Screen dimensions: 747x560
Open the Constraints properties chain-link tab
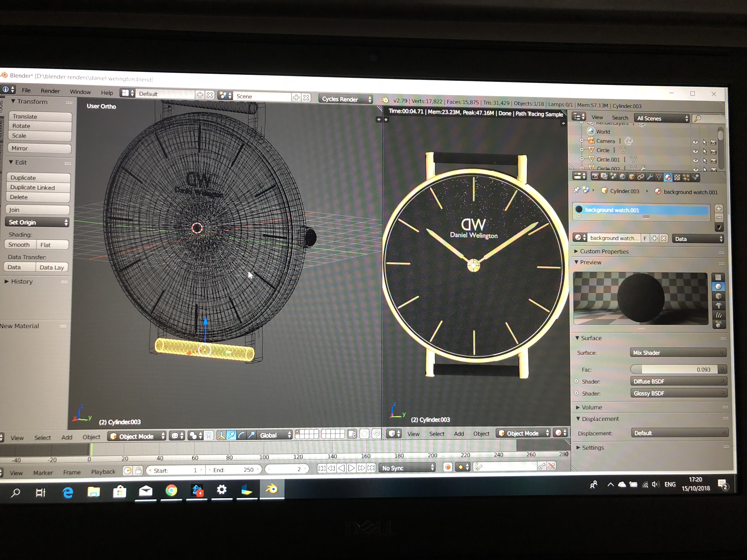(641, 177)
